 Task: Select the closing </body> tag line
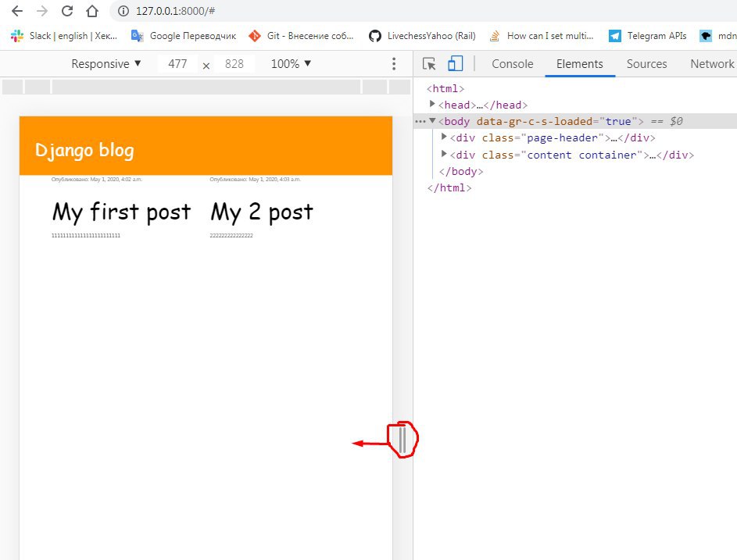point(460,172)
